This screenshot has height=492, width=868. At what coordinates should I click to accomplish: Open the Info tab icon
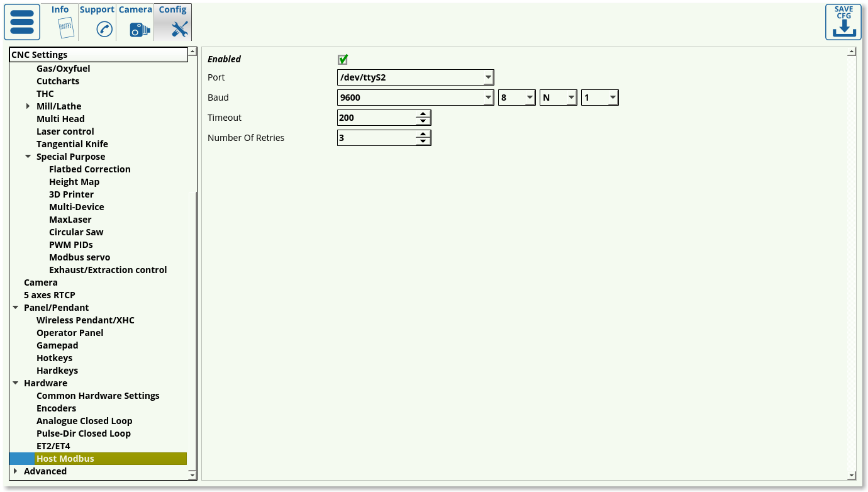[x=65, y=28]
